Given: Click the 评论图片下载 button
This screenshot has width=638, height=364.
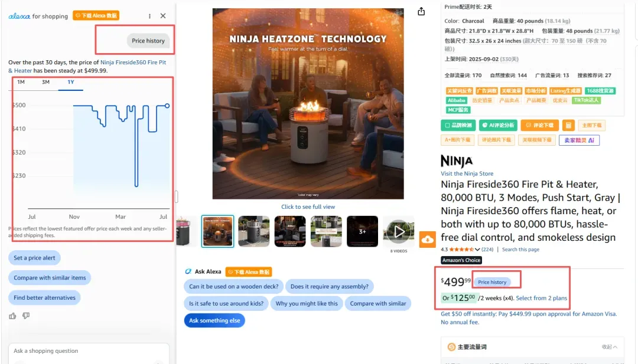Looking at the screenshot, I should coord(496,140).
